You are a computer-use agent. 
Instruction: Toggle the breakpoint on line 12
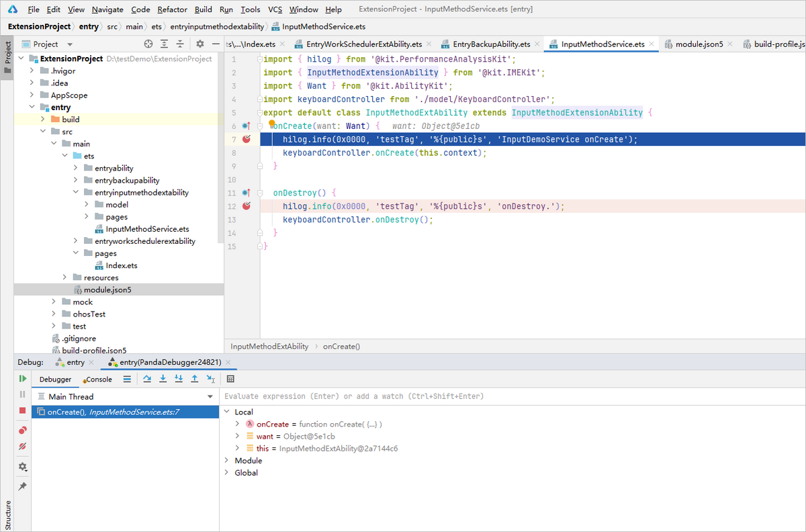pyautogui.click(x=247, y=206)
